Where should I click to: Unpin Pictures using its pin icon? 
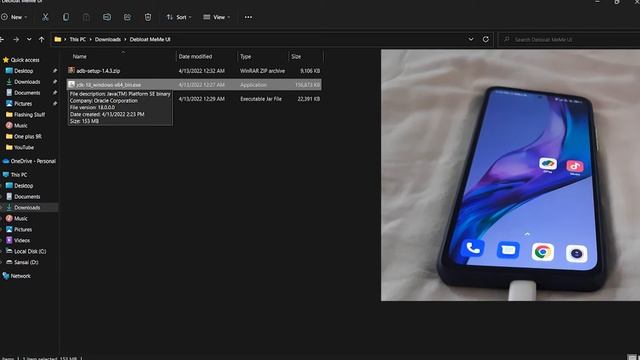55,104
